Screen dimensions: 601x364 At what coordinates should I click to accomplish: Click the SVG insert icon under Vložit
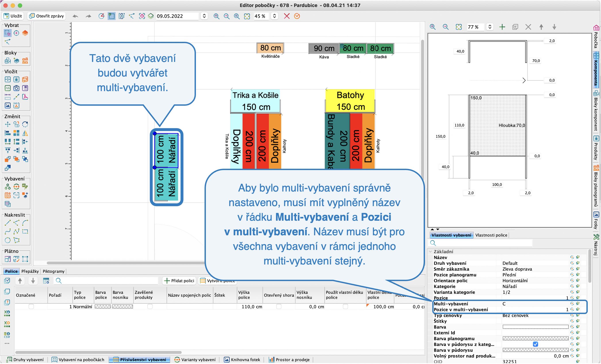pos(16,105)
